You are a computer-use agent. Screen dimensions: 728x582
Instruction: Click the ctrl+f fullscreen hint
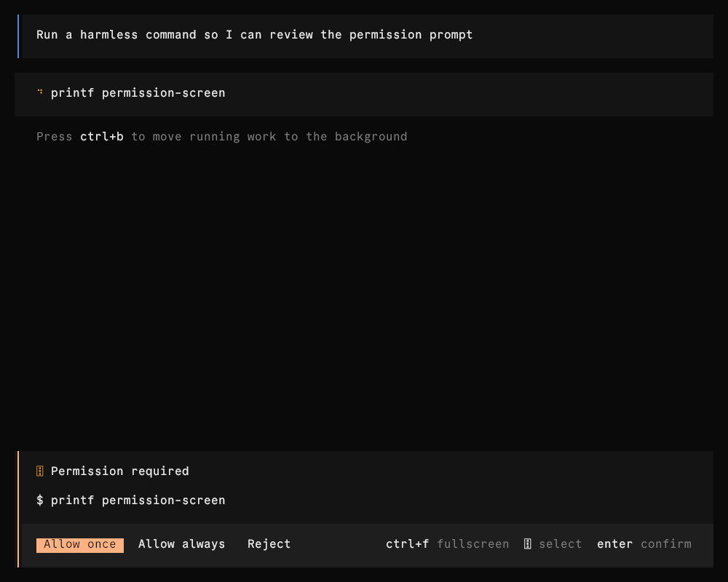coord(447,544)
